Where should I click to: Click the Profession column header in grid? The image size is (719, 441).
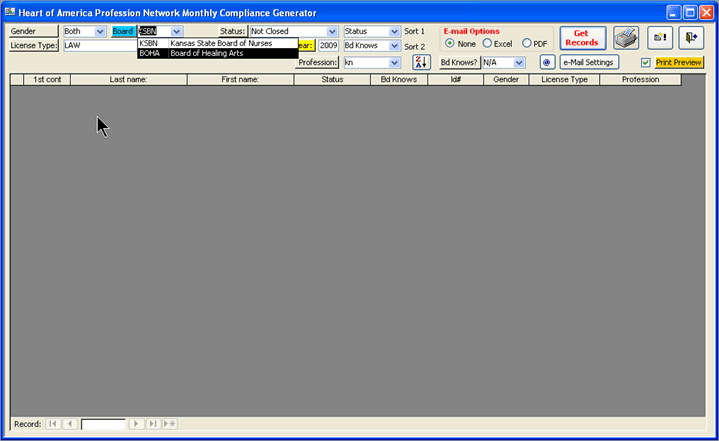(x=641, y=79)
